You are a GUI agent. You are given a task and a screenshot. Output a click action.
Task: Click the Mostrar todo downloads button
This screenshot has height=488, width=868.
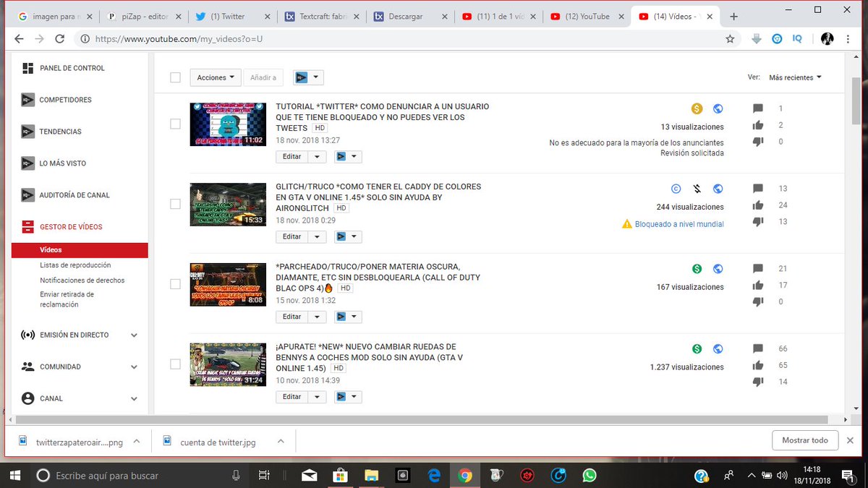click(x=804, y=440)
